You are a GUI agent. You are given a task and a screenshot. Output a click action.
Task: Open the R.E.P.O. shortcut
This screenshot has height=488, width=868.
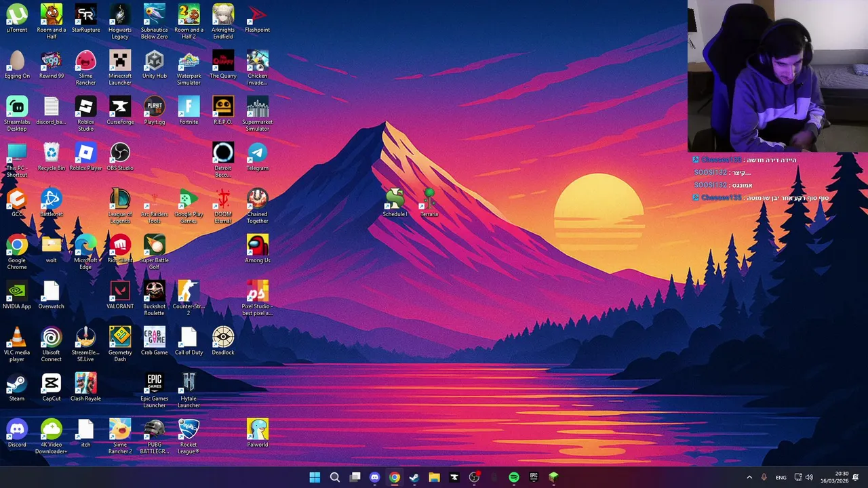[x=223, y=111]
